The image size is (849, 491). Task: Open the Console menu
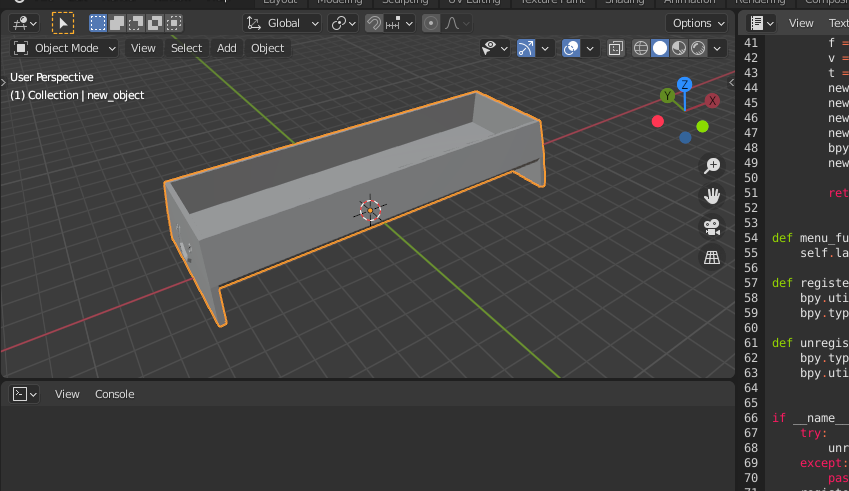[115, 394]
